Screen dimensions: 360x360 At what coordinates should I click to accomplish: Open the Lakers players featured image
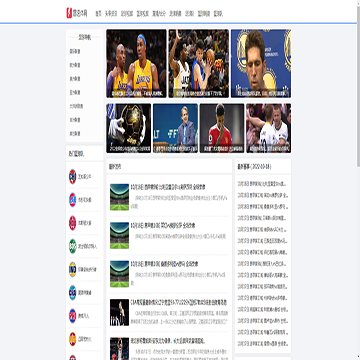[x=136, y=64]
